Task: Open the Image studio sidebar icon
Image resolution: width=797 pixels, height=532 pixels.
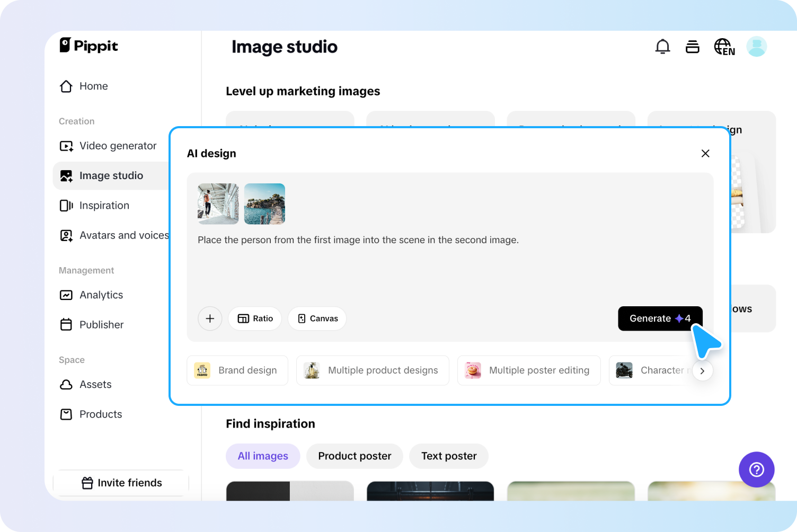Action: [66, 175]
